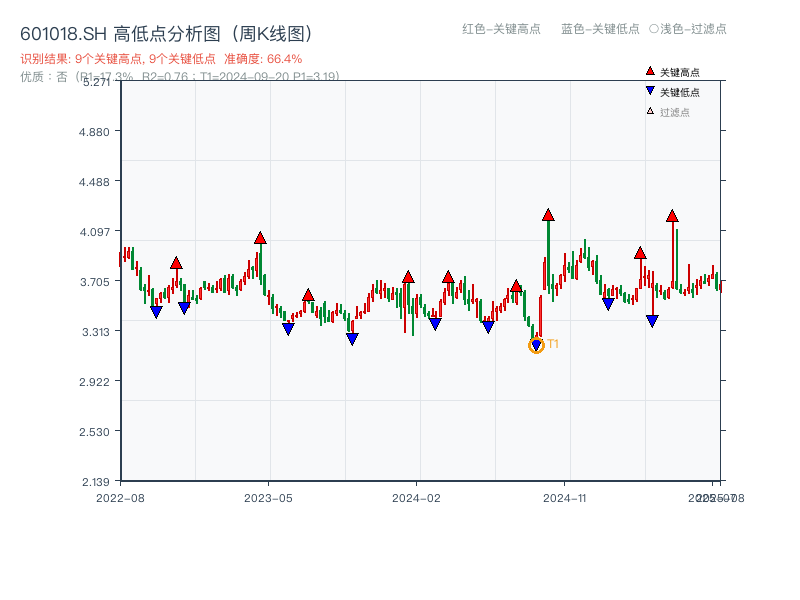Click the 3.705 y-axis label
This screenshot has width=800, height=600.
coord(94,282)
